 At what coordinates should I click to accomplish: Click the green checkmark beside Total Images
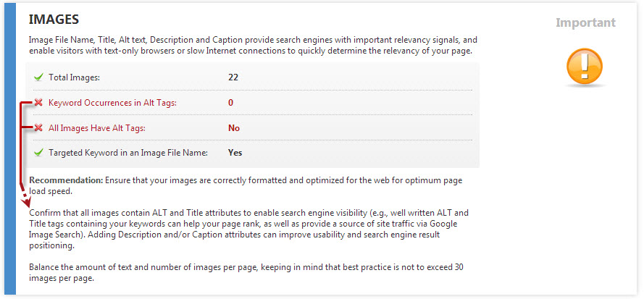(x=38, y=77)
